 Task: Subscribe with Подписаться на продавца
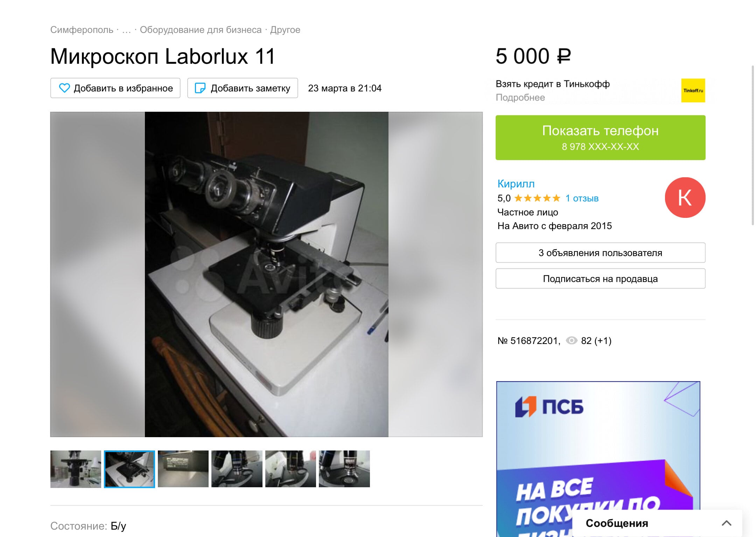pyautogui.click(x=600, y=278)
